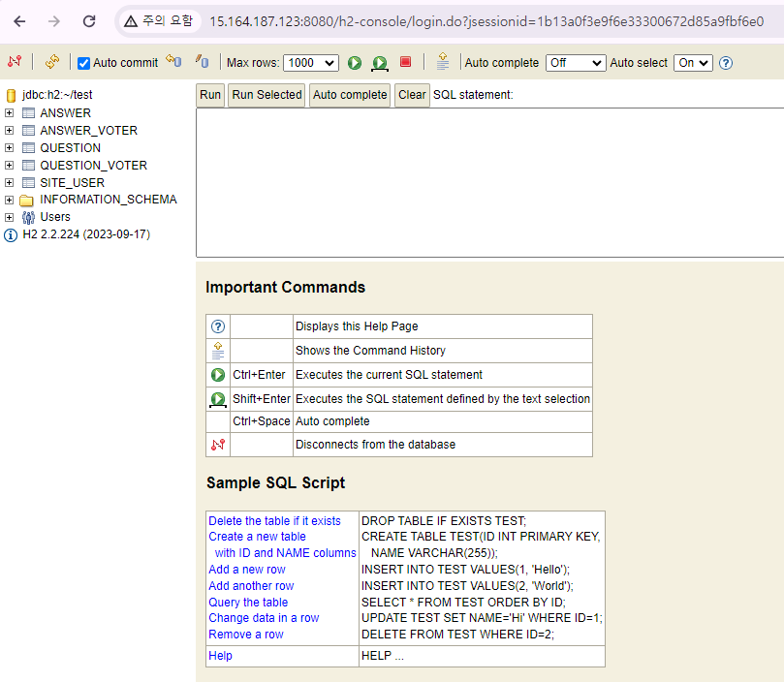This screenshot has height=682, width=784.
Task: Click the Disconnect icon in the toolbar
Action: coord(15,61)
